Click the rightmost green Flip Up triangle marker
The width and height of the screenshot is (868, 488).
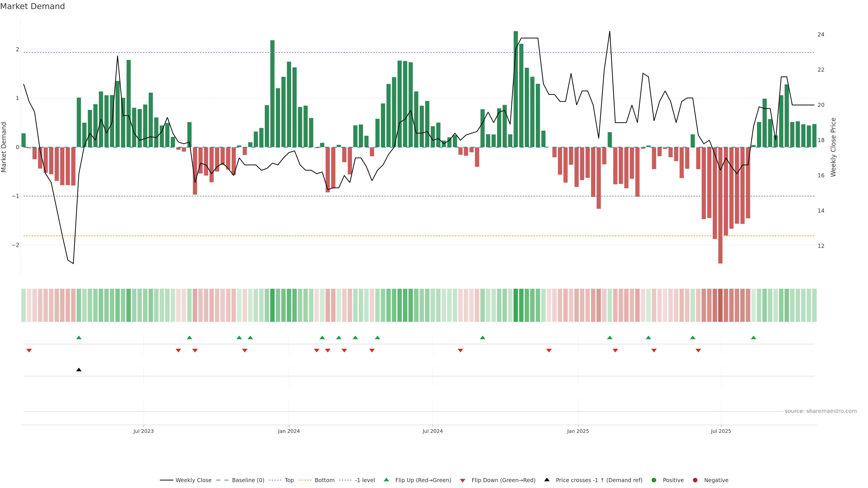[753, 338]
